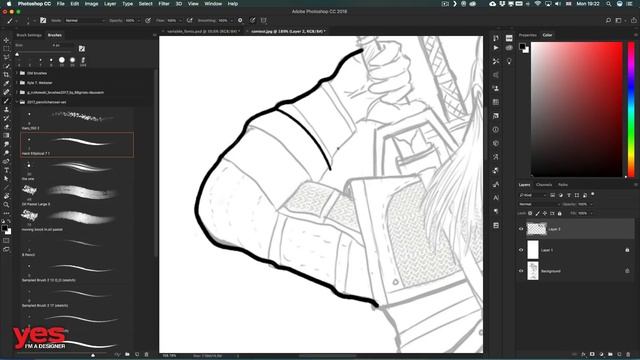Switch to the Paths tab

(563, 185)
